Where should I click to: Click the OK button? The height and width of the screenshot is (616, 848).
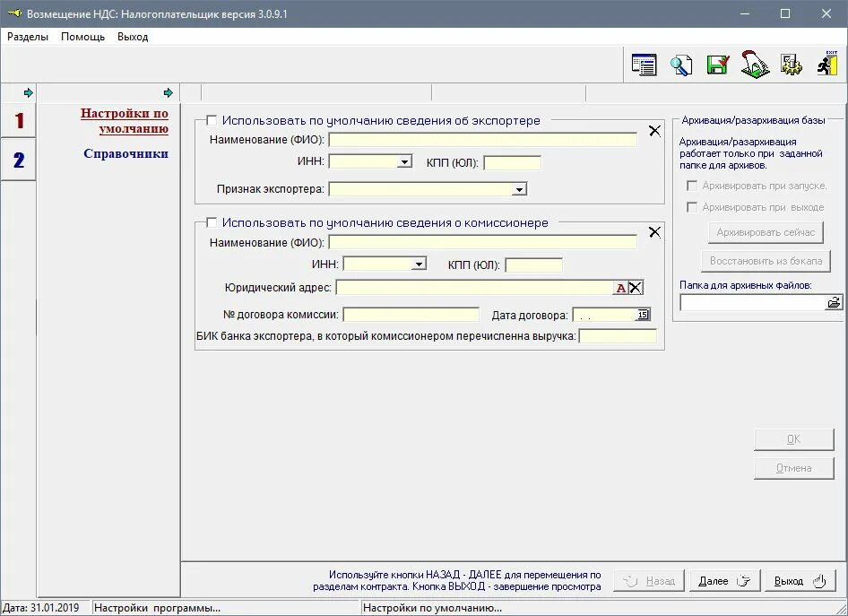(x=794, y=439)
